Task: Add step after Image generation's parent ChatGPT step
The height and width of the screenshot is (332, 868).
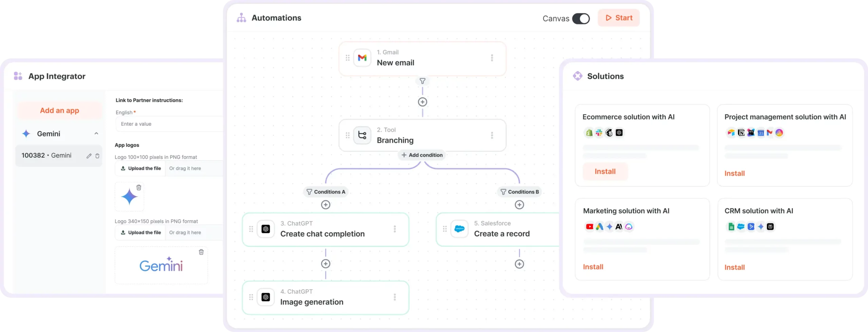Action: click(x=325, y=264)
